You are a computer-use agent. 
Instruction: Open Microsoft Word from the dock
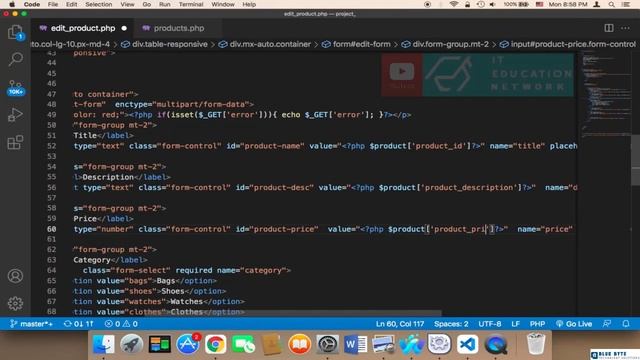pos(355,344)
